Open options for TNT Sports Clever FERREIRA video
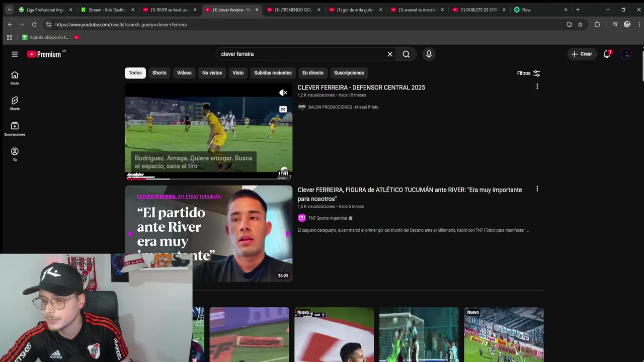The image size is (644, 362). [x=537, y=189]
